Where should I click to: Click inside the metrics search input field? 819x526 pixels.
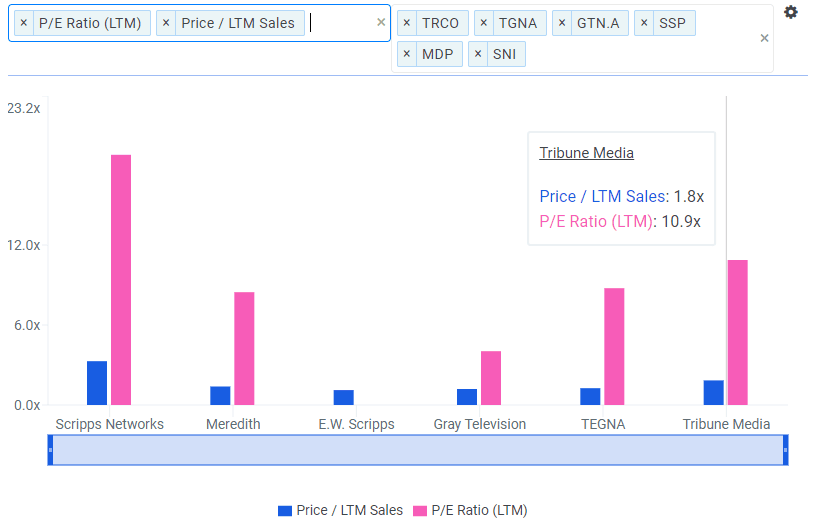click(340, 22)
